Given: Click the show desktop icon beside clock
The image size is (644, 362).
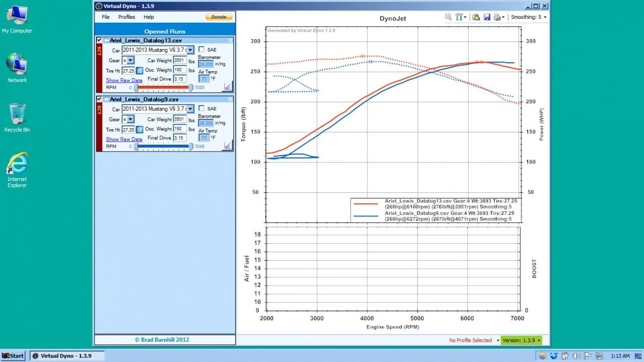Looking at the screenshot, I should (x=638, y=356).
